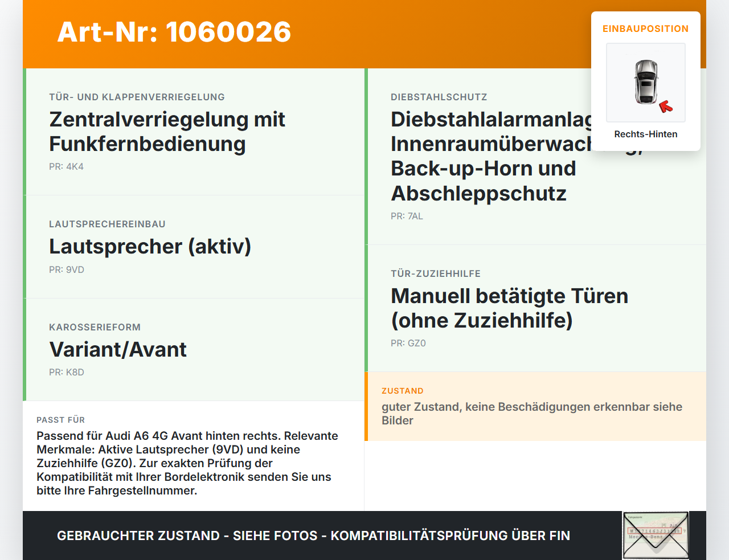This screenshot has width=729, height=560.
Task: Click the PR: GZ0 code
Action: (408, 343)
